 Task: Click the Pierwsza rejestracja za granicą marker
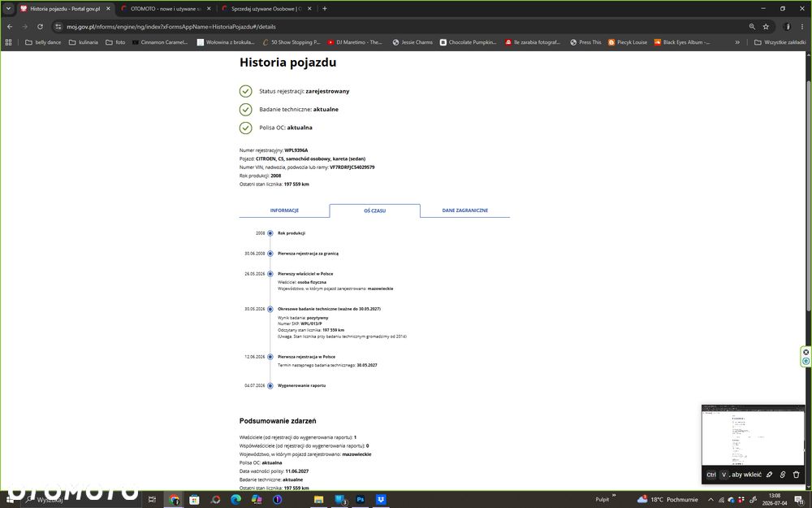click(x=270, y=254)
